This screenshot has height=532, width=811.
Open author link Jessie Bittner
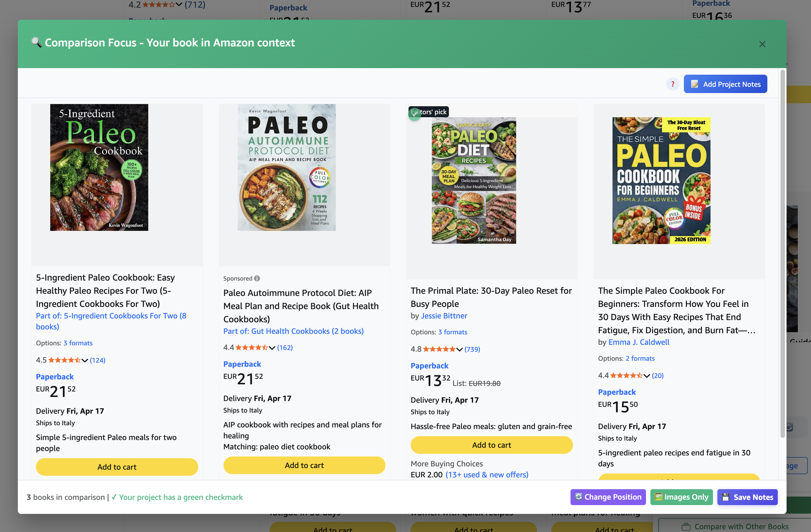coord(444,316)
